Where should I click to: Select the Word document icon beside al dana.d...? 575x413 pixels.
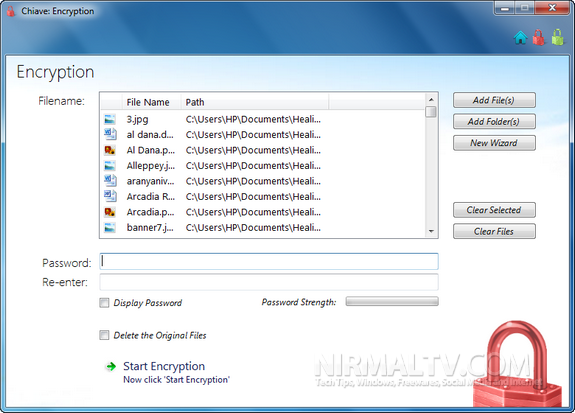coord(110,134)
